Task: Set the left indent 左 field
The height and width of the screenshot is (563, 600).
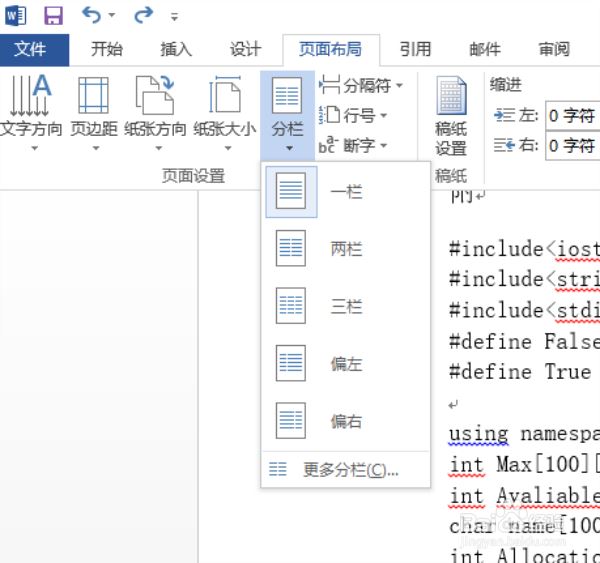Action: pos(572,116)
